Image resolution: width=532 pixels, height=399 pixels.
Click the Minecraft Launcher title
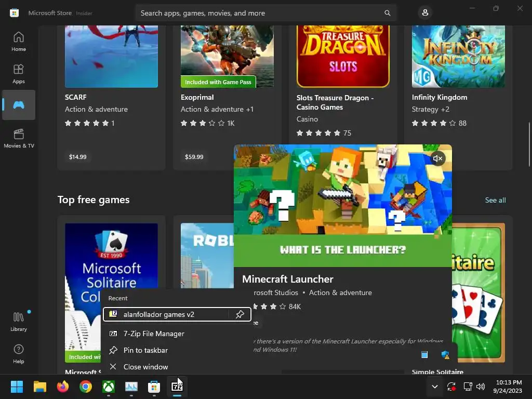(288, 279)
